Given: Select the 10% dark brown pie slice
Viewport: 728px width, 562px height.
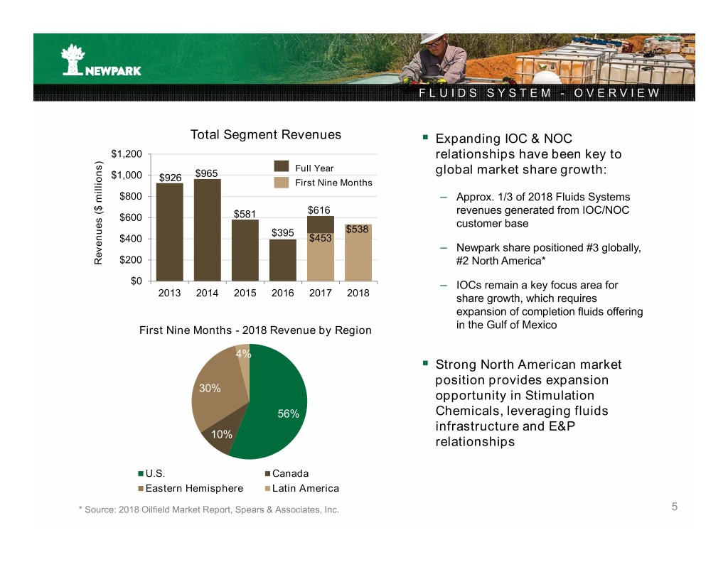Looking at the screenshot, I should (220, 438).
